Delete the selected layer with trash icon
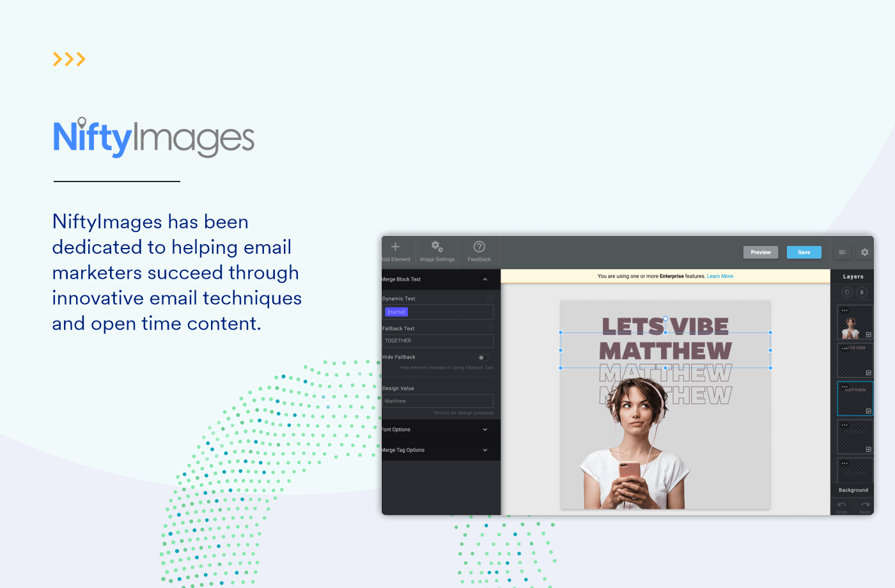The image size is (895, 588). point(861,292)
